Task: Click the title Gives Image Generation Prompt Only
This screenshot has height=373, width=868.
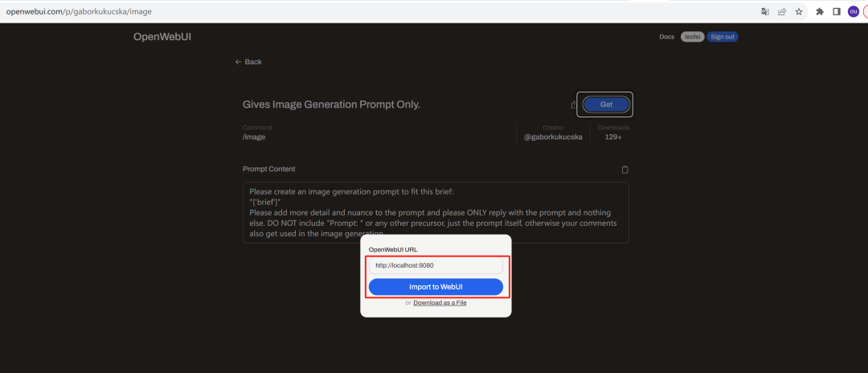Action: click(332, 105)
